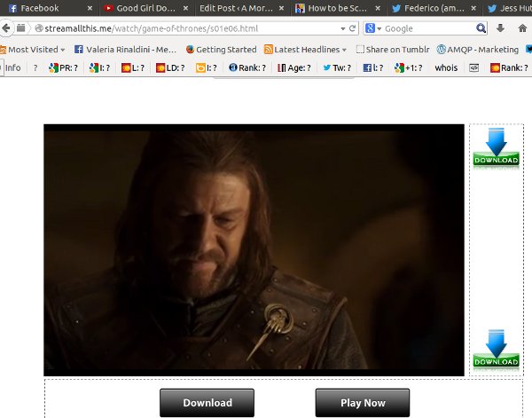The width and height of the screenshot is (532, 418).
Task: Click the Age: ? archive indicator
Action: click(x=294, y=68)
